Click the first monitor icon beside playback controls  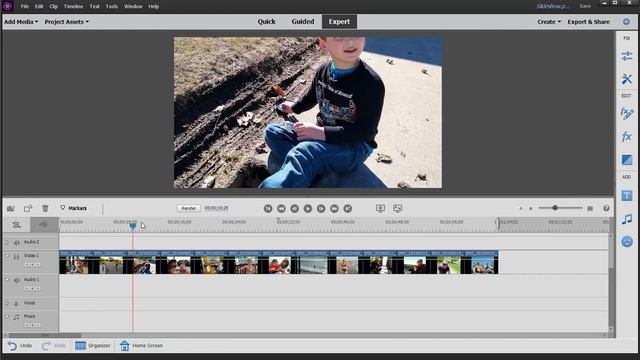coord(380,209)
